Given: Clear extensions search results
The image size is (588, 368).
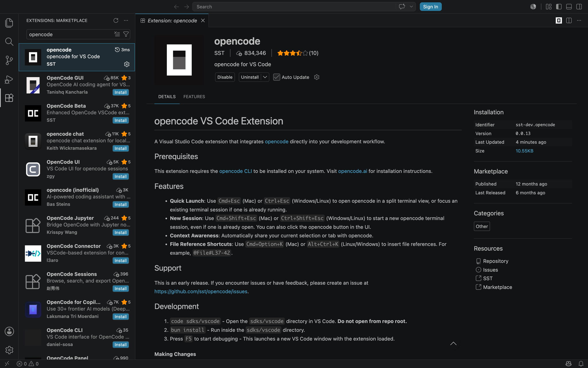Looking at the screenshot, I should [x=117, y=34].
